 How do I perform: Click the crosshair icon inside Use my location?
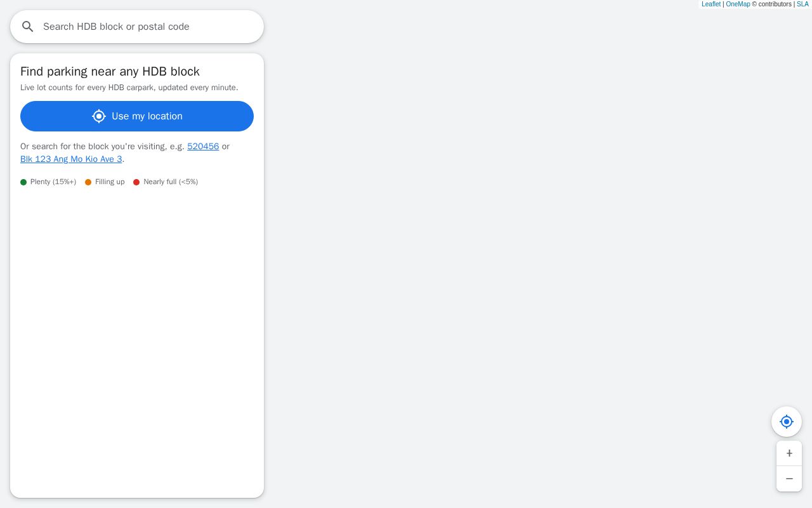(98, 116)
